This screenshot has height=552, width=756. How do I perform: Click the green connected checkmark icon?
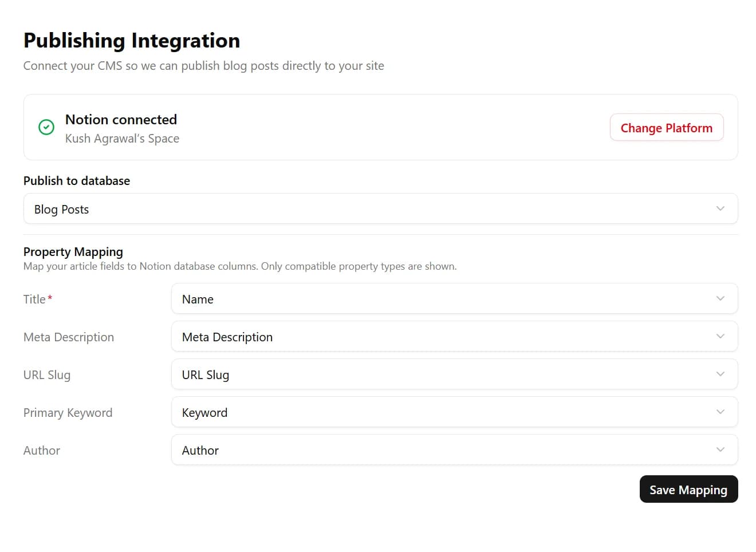point(46,127)
